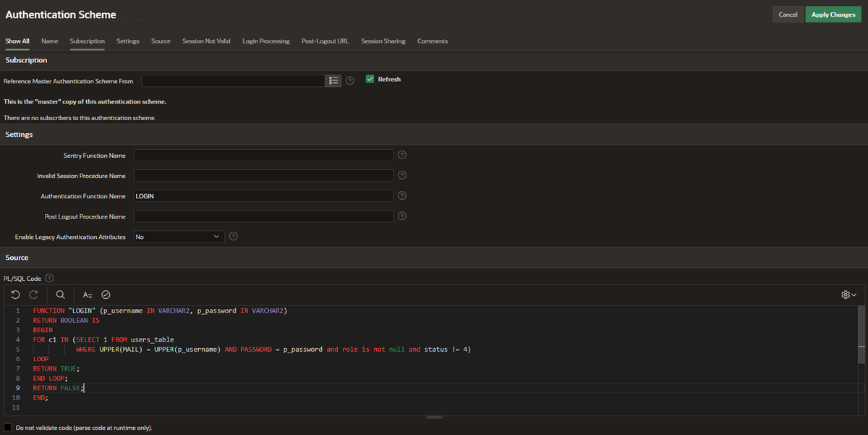
Task: Open help for Reference Master Authentication Scheme
Action: [x=350, y=80]
